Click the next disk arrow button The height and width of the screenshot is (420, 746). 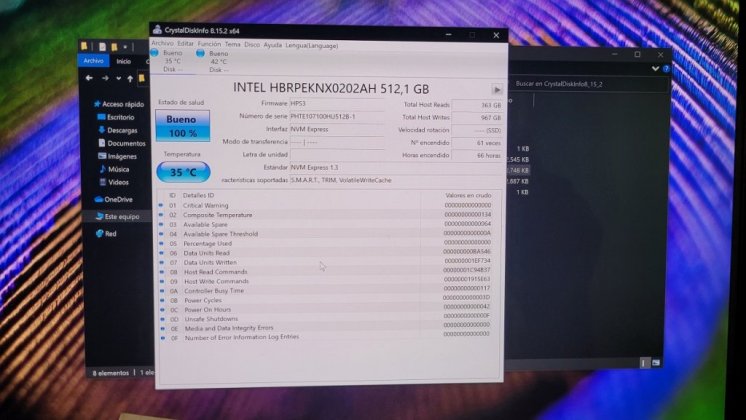click(x=497, y=89)
